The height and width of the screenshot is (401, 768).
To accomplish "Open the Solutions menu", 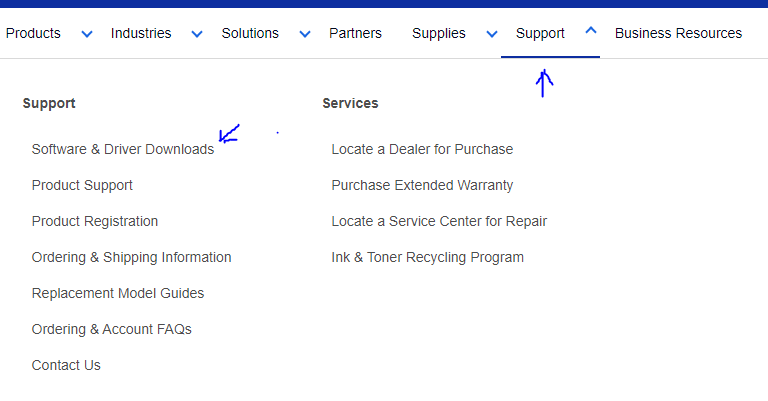I will coord(250,33).
